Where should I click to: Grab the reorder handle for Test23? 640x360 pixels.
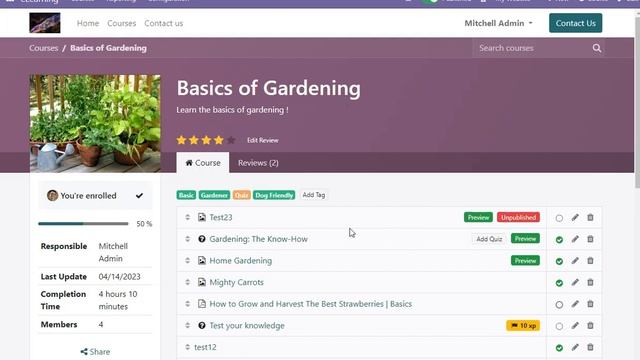(x=187, y=217)
